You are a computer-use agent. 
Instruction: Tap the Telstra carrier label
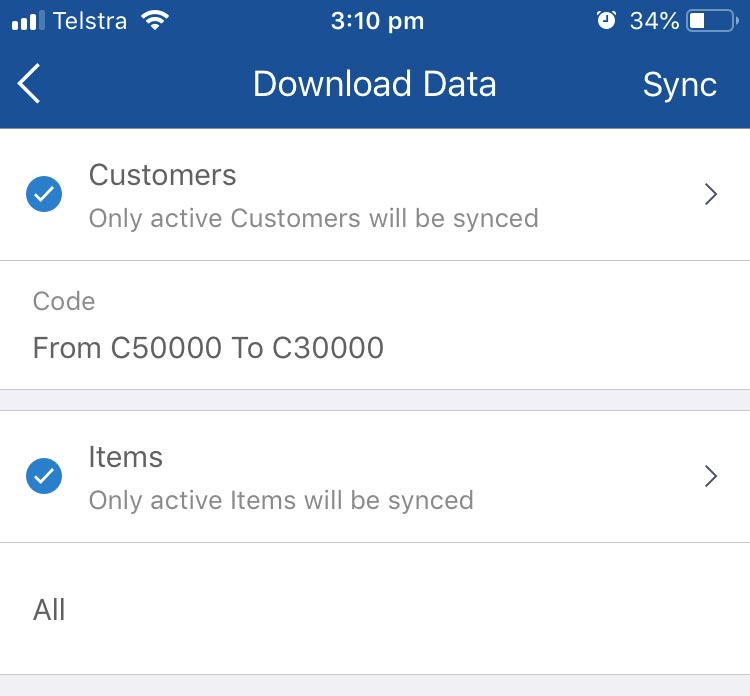[x=90, y=21]
